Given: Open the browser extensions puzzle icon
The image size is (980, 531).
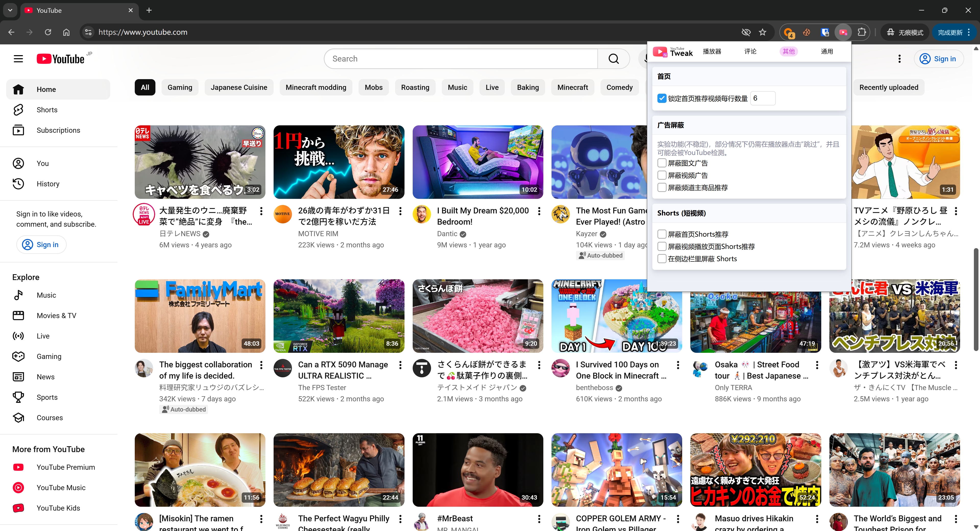Looking at the screenshot, I should (x=862, y=32).
